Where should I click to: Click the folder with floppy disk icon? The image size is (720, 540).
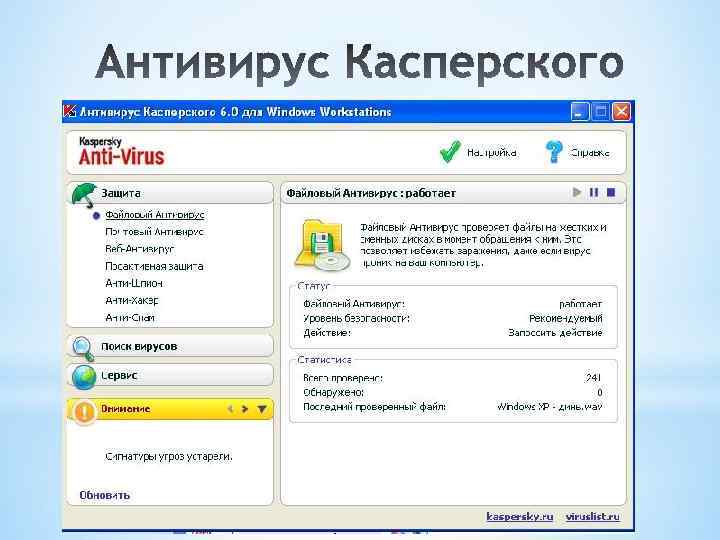tap(322, 245)
